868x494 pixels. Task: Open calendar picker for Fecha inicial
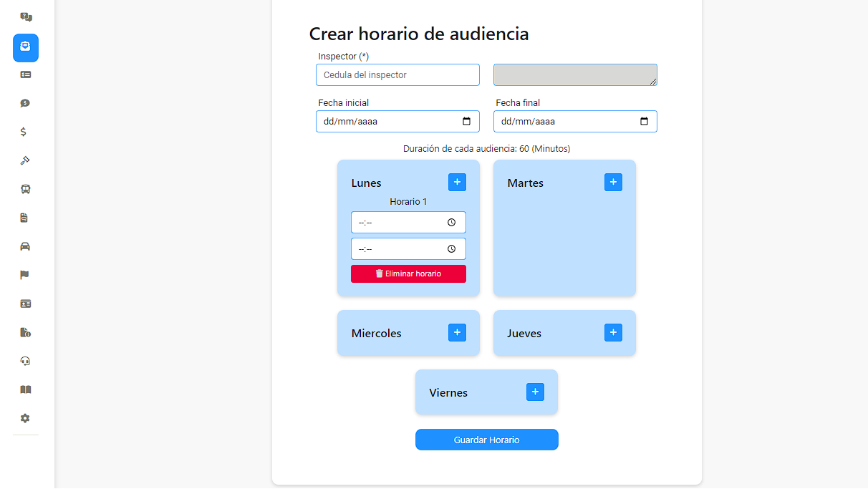tap(467, 122)
